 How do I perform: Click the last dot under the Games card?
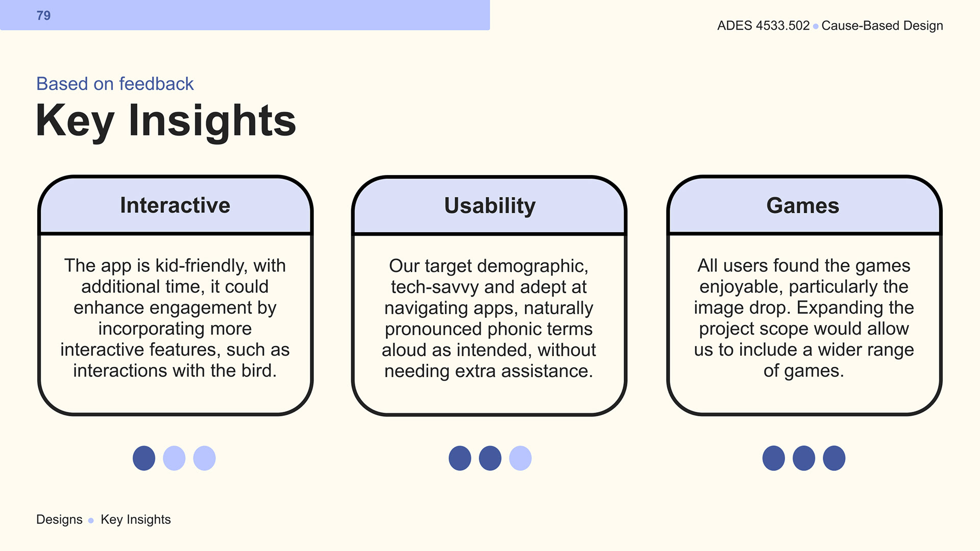pyautogui.click(x=834, y=458)
